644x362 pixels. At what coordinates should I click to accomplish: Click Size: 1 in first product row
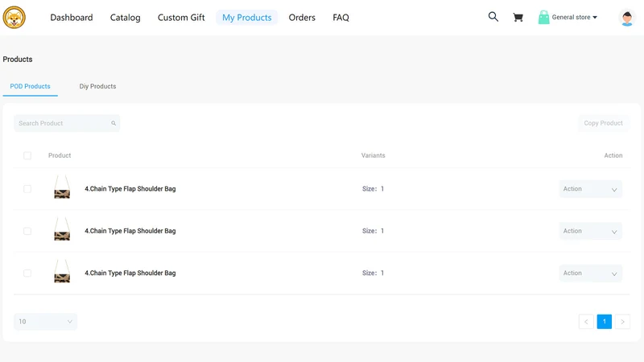373,189
